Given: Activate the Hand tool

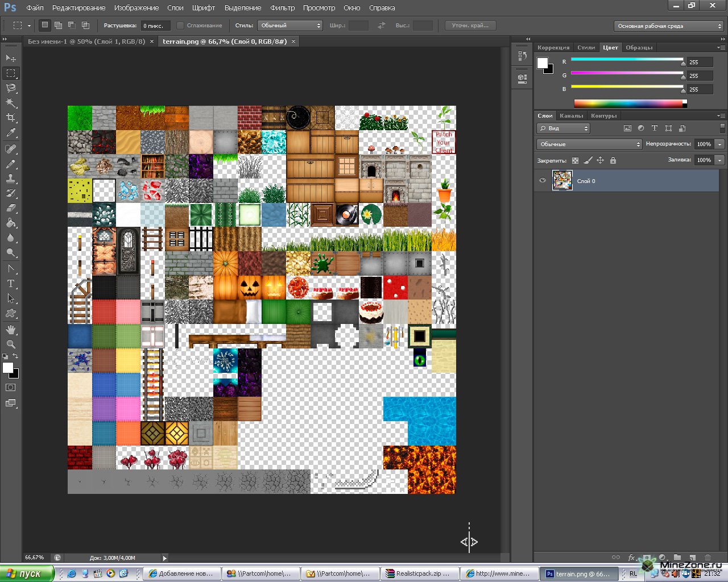Looking at the screenshot, I should coord(11,330).
